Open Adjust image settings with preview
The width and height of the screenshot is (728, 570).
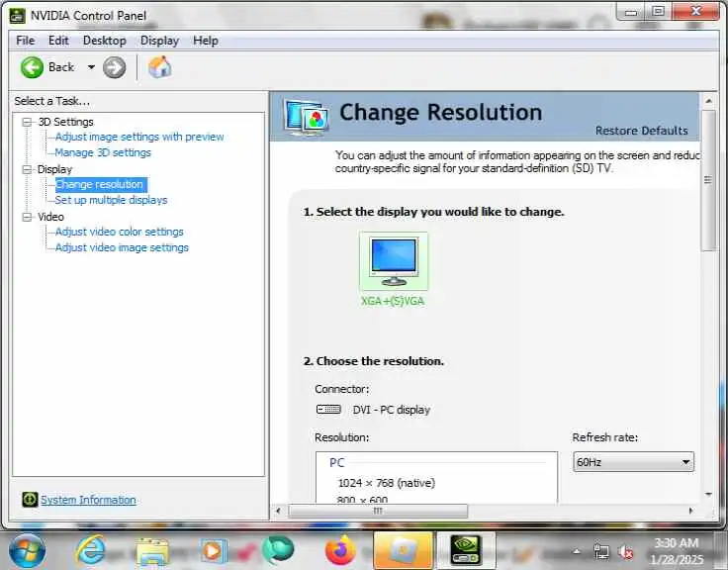pyautogui.click(x=139, y=137)
